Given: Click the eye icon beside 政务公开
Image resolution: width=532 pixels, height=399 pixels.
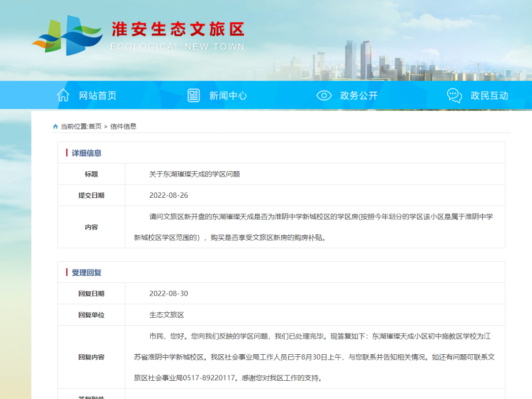Looking at the screenshot, I should [x=324, y=95].
